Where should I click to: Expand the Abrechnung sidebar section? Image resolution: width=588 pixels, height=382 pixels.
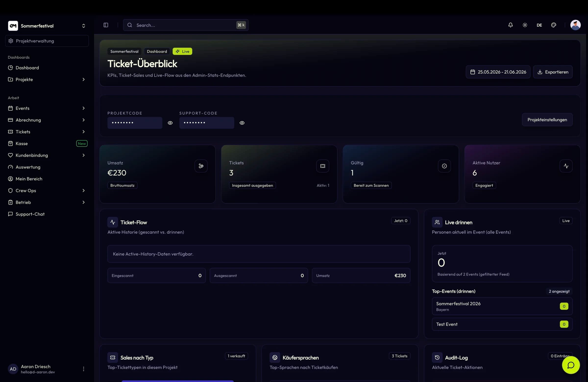[47, 120]
